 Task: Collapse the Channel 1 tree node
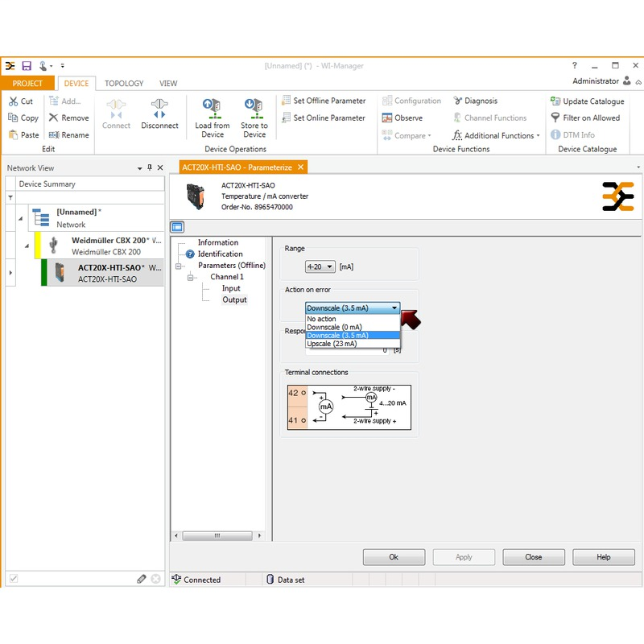click(190, 277)
